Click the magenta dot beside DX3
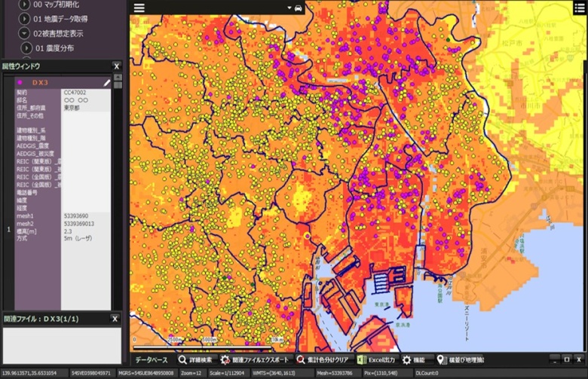This screenshot has width=588, height=379. tap(20, 81)
